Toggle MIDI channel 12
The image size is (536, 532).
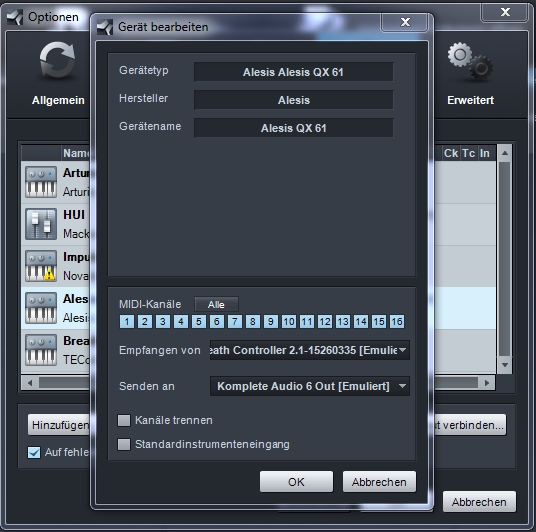coord(325,321)
